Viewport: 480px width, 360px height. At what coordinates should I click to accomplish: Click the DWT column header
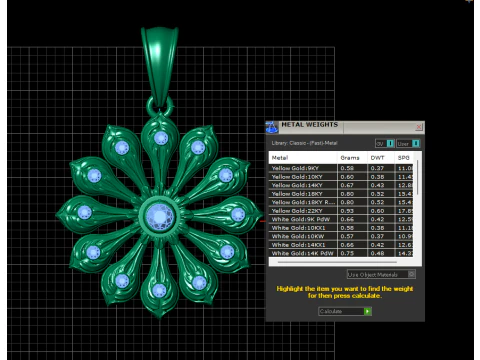click(381, 158)
